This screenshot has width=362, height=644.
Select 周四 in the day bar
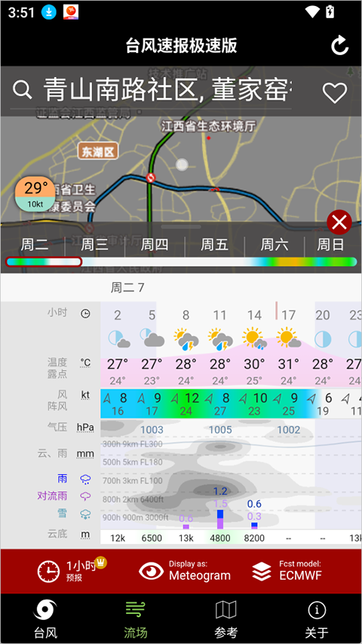click(x=155, y=245)
